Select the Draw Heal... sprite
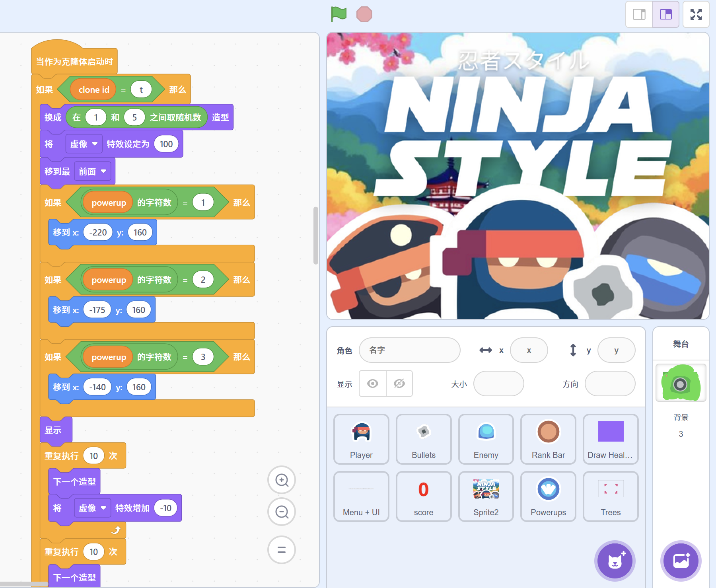 point(611,439)
